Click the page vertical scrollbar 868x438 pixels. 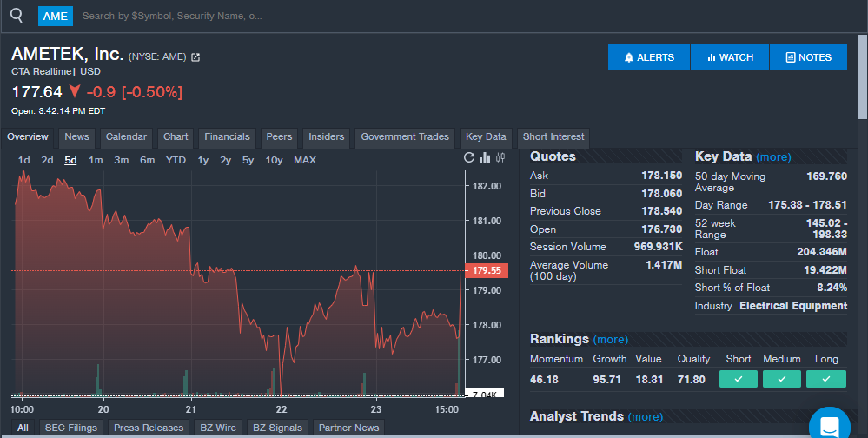(863, 77)
